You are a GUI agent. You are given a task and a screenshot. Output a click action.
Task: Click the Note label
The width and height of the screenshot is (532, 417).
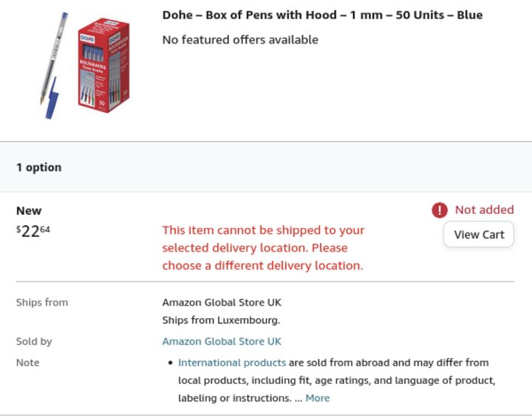click(28, 362)
